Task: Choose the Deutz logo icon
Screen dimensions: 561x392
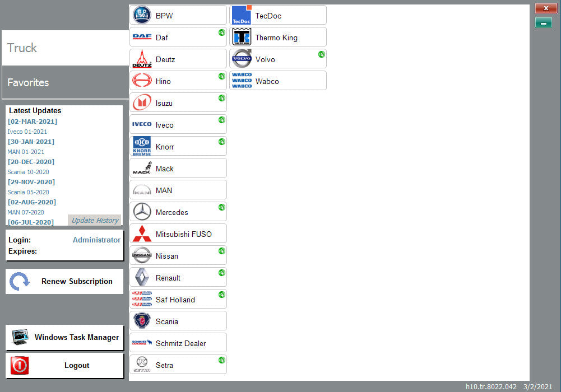Action: (142, 59)
